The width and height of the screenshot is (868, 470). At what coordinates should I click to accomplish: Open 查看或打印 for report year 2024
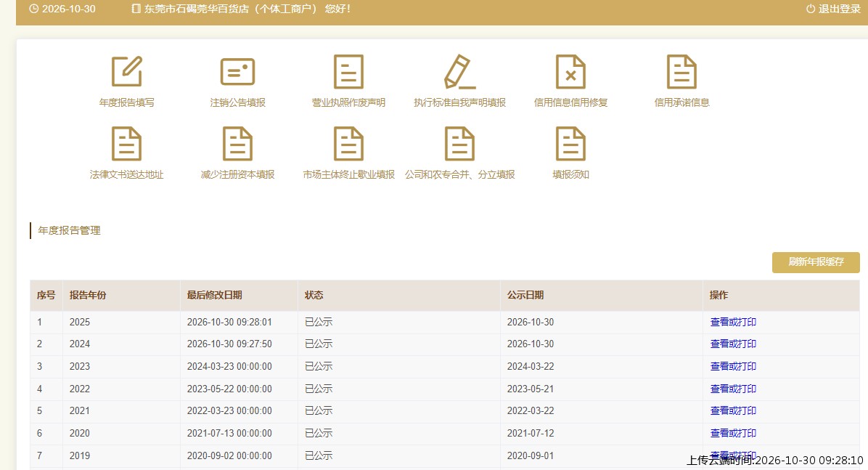(x=733, y=344)
